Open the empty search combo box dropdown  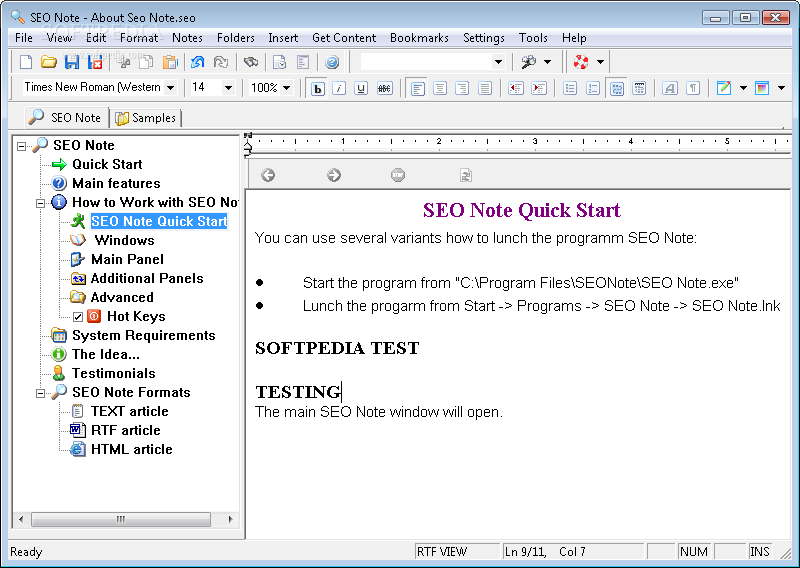click(498, 62)
